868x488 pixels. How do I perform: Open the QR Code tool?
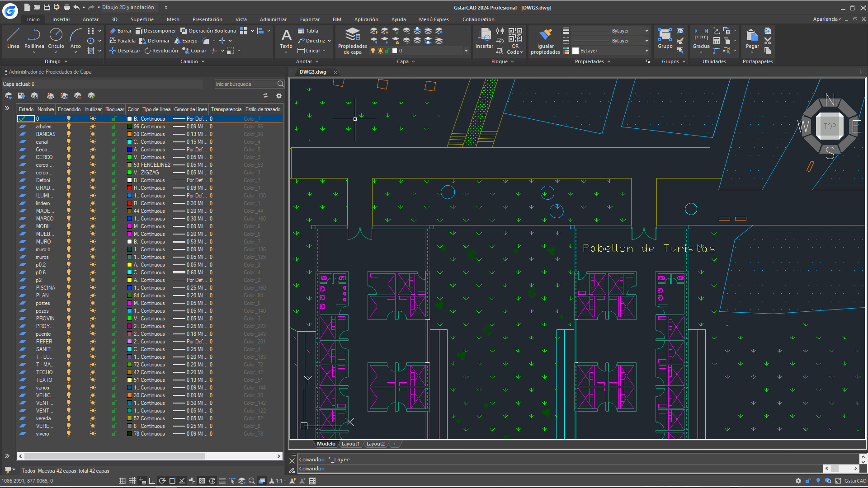515,41
